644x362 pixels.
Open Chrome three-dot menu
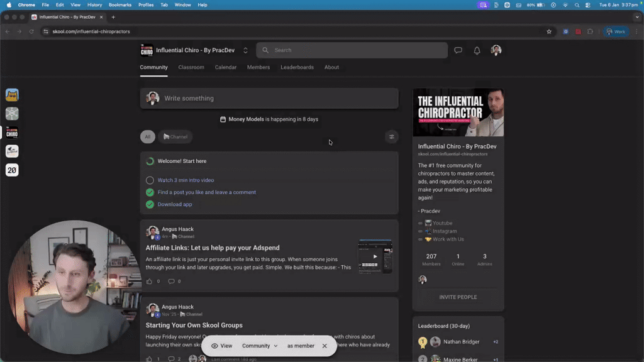636,31
